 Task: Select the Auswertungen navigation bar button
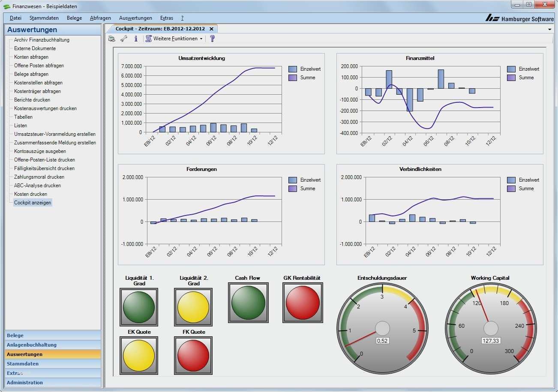[53, 354]
